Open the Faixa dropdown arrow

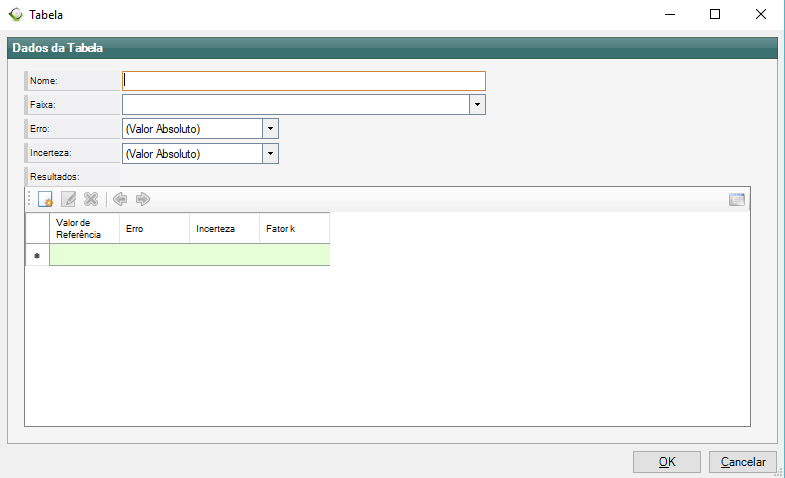477,105
